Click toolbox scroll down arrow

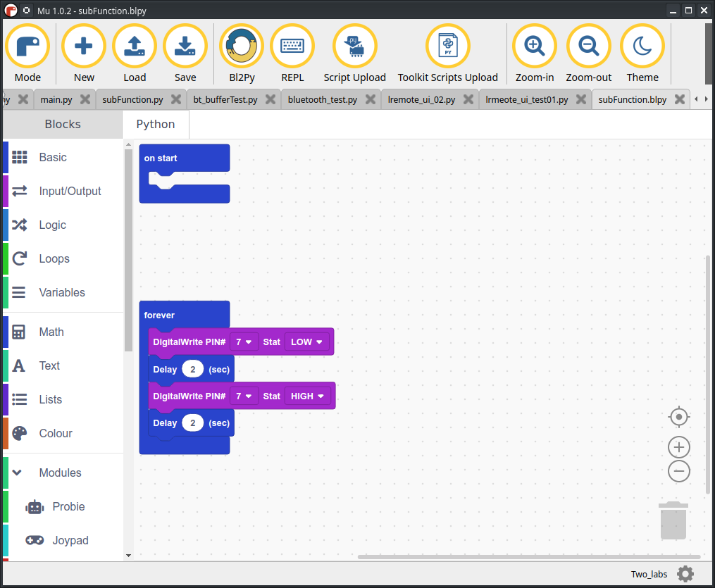[x=128, y=555]
